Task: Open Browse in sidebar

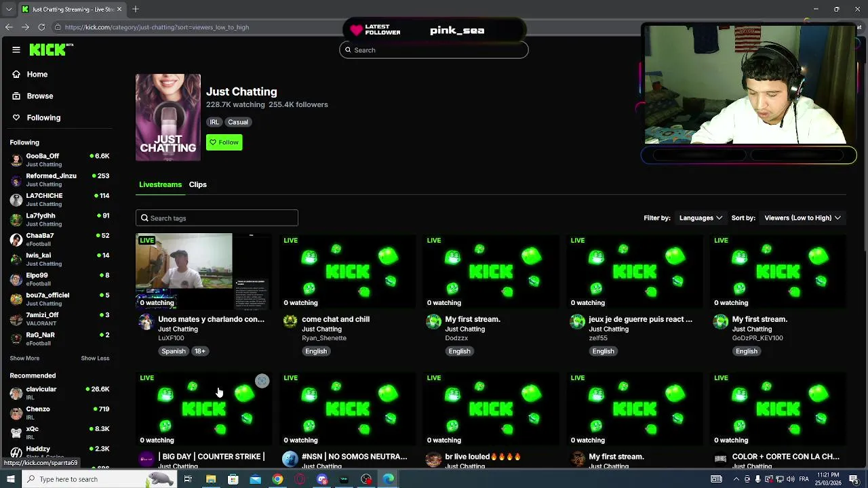Action: tap(40, 96)
